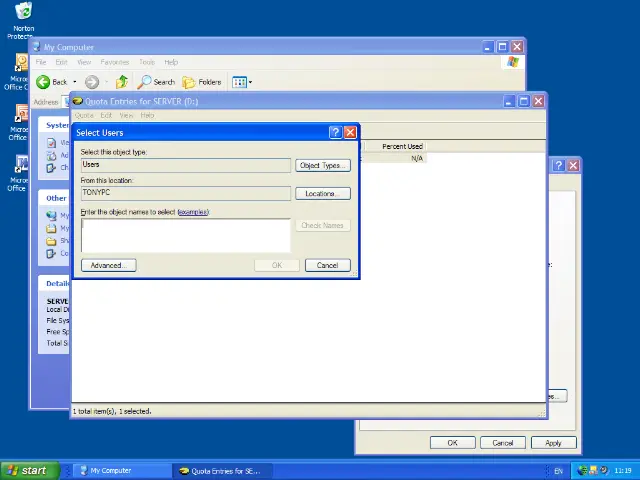Click the Back arrow in My Computer toolbar
Viewport: 640px width, 480px height.
click(x=44, y=82)
